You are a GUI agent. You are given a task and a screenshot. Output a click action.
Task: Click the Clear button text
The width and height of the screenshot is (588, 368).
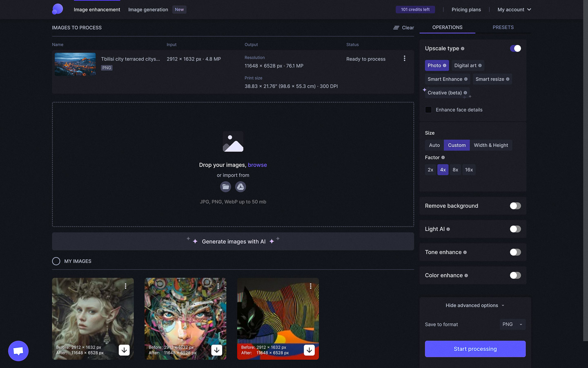tap(408, 28)
